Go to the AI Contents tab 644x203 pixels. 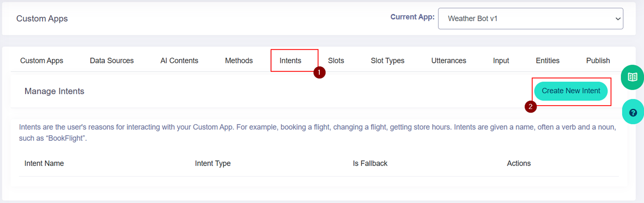tap(179, 61)
